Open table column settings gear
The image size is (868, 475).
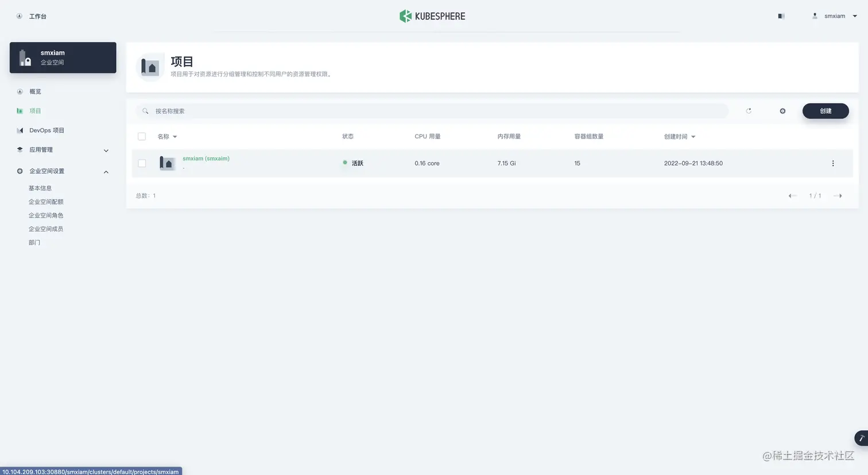tap(782, 111)
